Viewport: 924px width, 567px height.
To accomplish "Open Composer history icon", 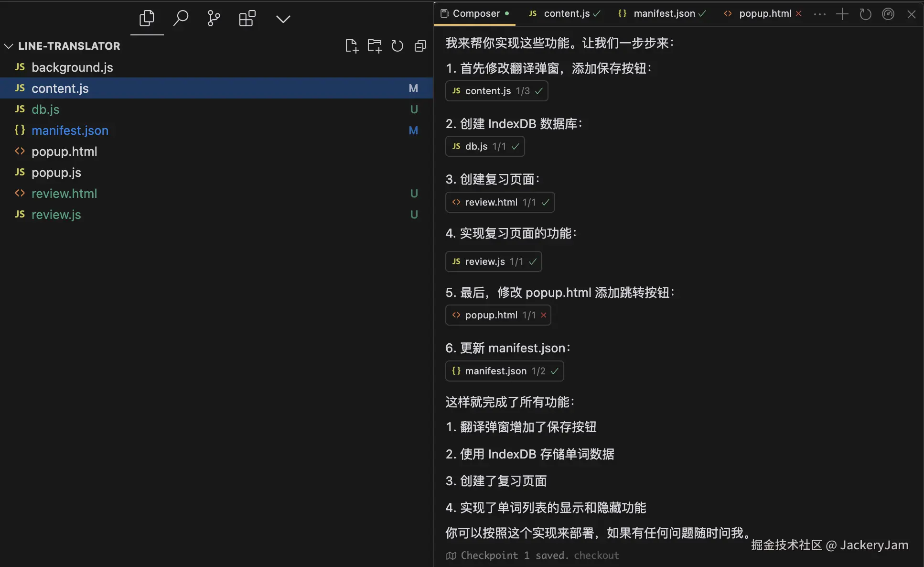I will (x=865, y=14).
